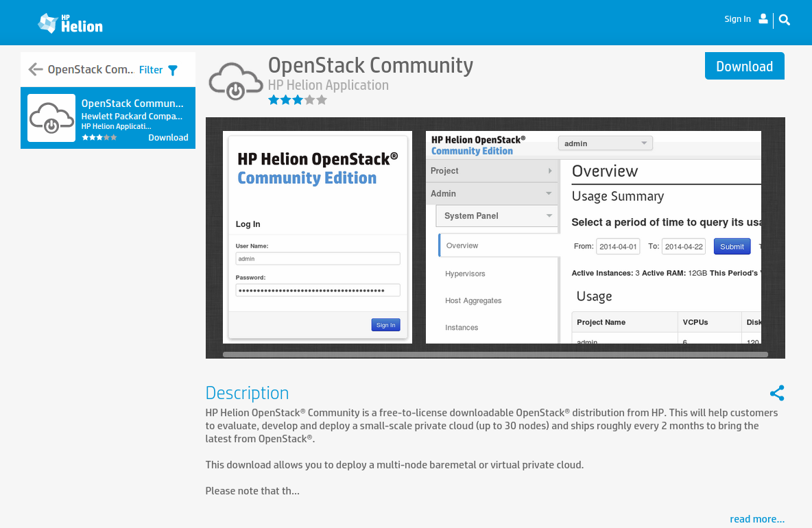Click the OpenStack Com.. breadcrumb title

click(91, 69)
